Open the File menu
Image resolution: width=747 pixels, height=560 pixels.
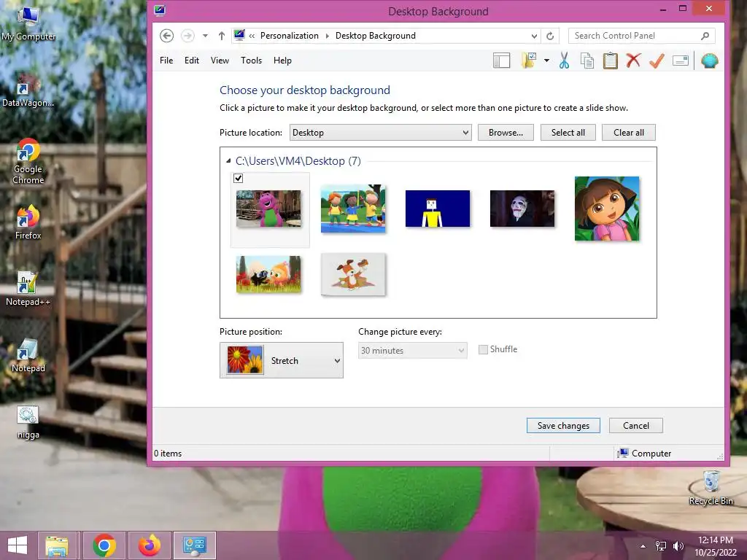pos(166,61)
